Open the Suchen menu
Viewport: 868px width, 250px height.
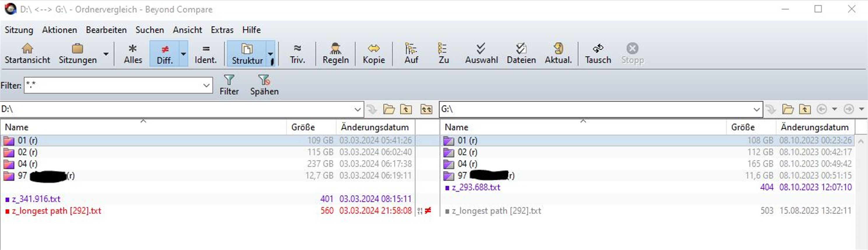(150, 30)
